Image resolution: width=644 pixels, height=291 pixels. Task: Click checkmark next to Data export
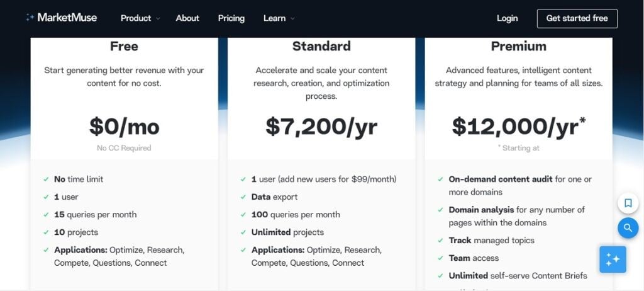click(x=243, y=197)
